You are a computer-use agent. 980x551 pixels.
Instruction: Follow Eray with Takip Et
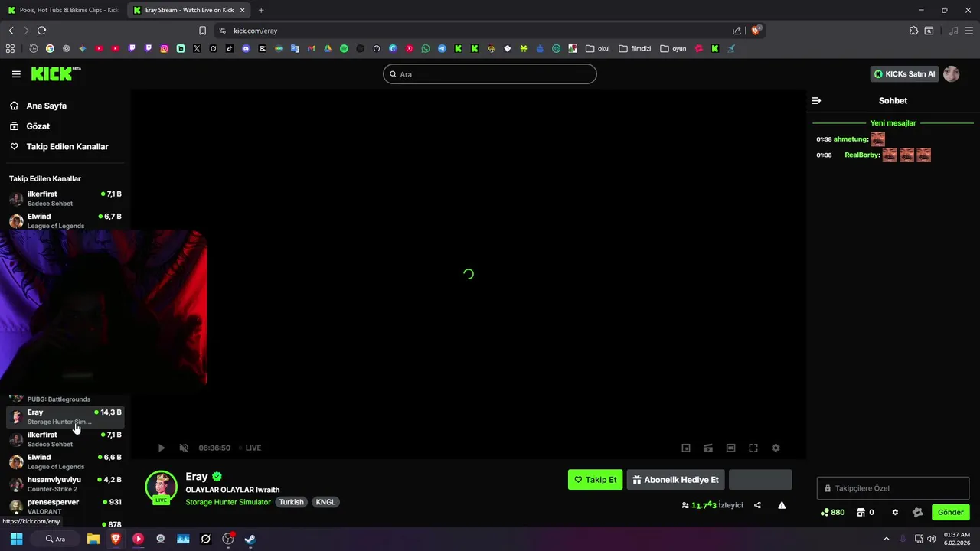[x=595, y=480]
